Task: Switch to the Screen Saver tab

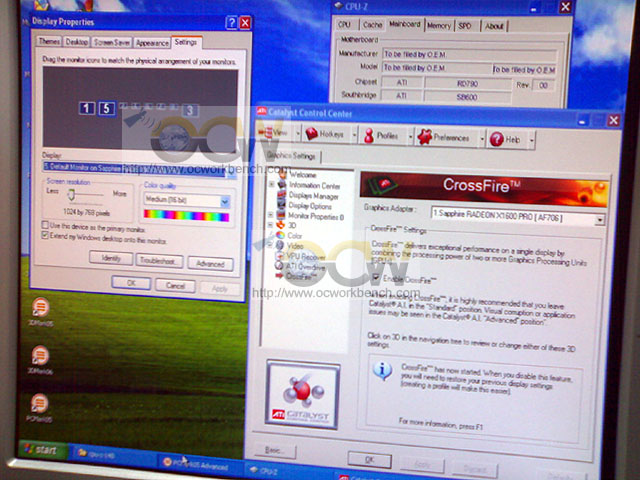Action: click(111, 42)
